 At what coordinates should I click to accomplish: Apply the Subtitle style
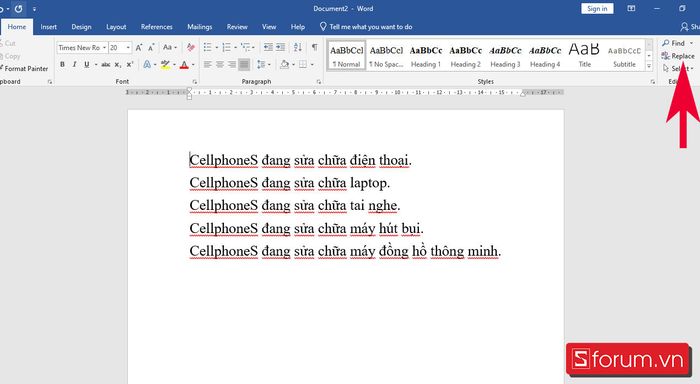(624, 56)
